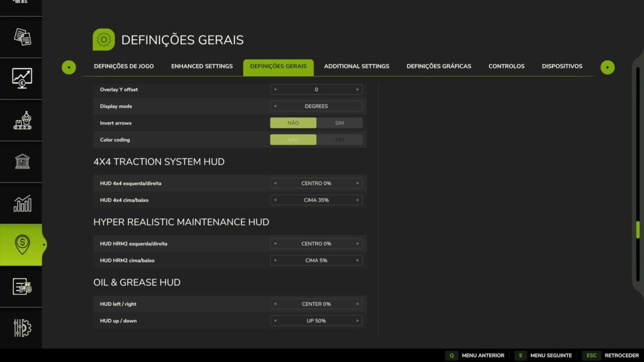644x362 pixels.
Task: Click right arrow for HUD left / right
Action: [357, 304]
